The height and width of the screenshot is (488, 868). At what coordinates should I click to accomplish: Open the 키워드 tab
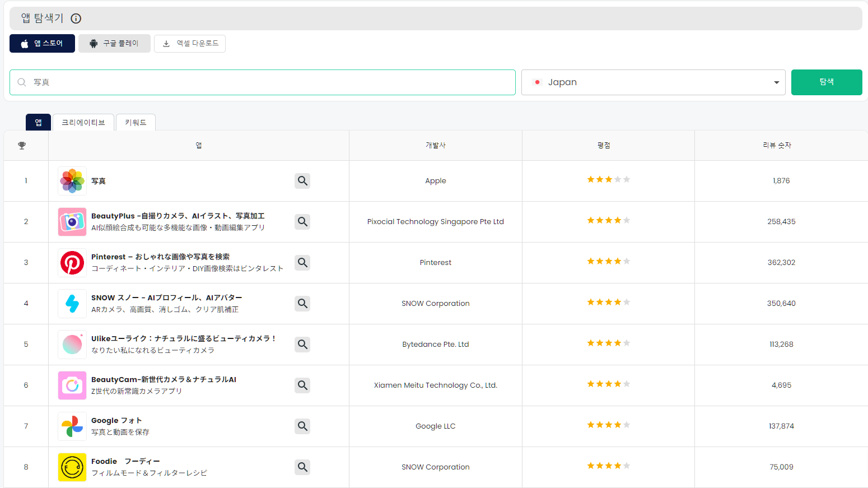click(136, 122)
